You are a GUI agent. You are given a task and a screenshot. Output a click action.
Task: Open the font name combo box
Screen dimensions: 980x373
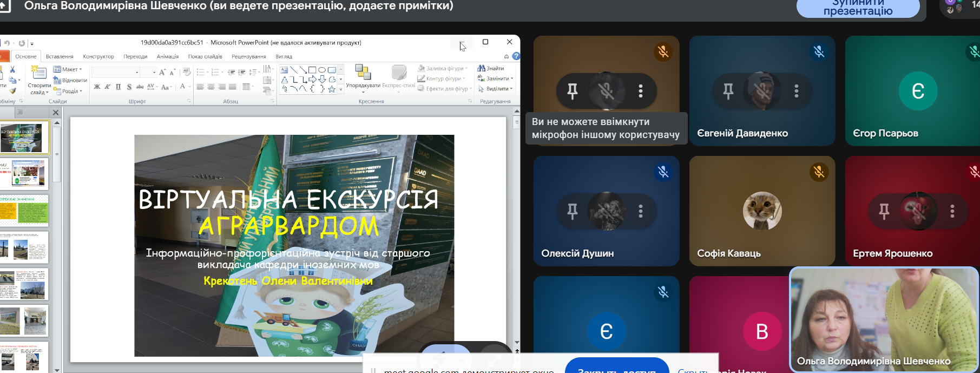[x=115, y=72]
